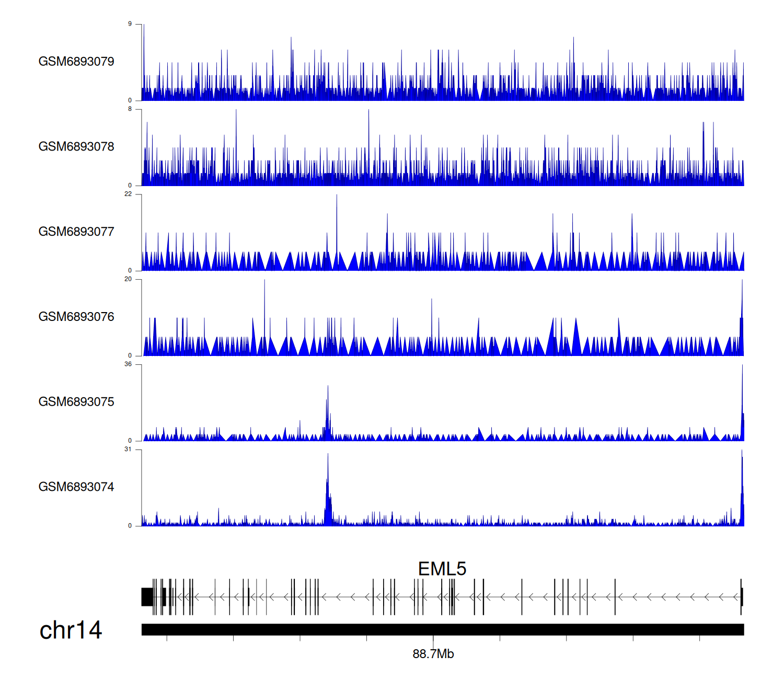Click the GSM6893075 track label
Viewport: 784px width, 690px height.
pyautogui.click(x=76, y=402)
